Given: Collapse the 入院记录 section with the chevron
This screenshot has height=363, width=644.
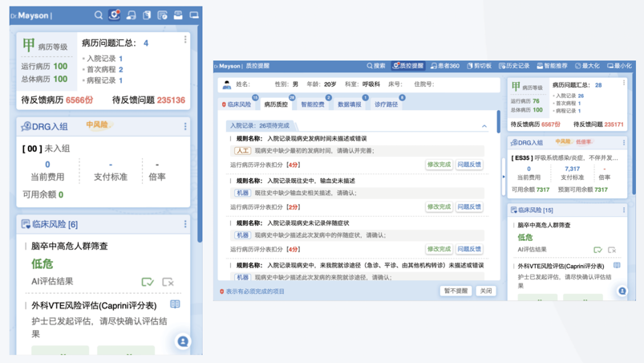Looking at the screenshot, I should click(484, 126).
